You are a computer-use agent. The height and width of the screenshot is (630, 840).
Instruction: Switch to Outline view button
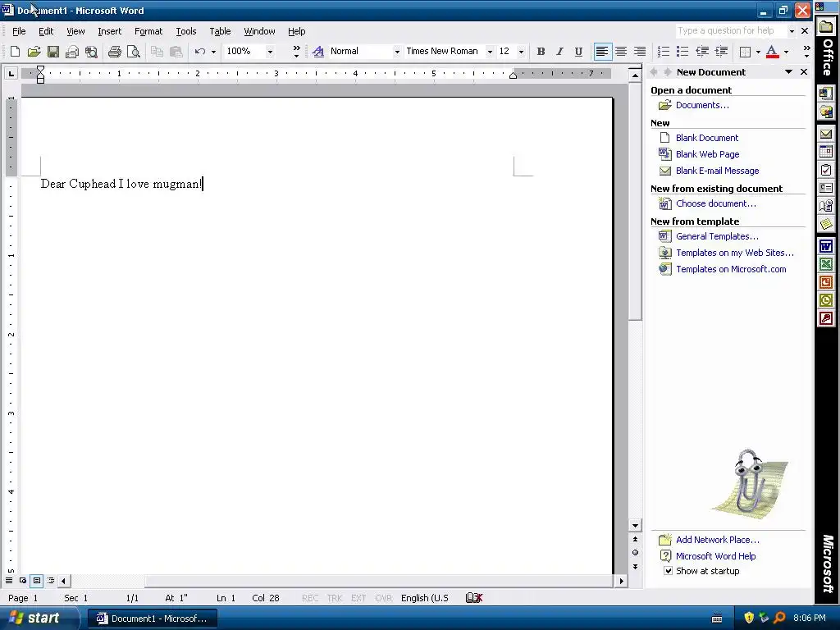[x=50, y=580]
